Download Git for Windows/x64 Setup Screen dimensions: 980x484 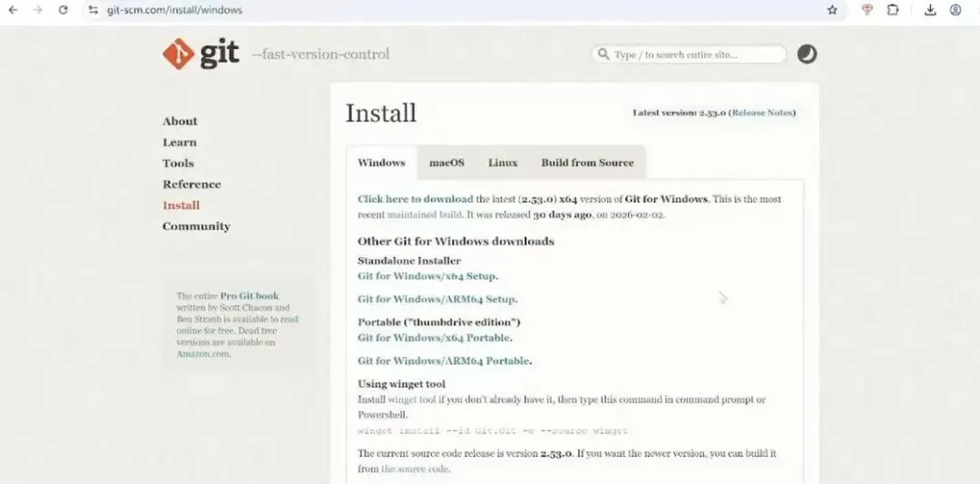click(x=426, y=276)
